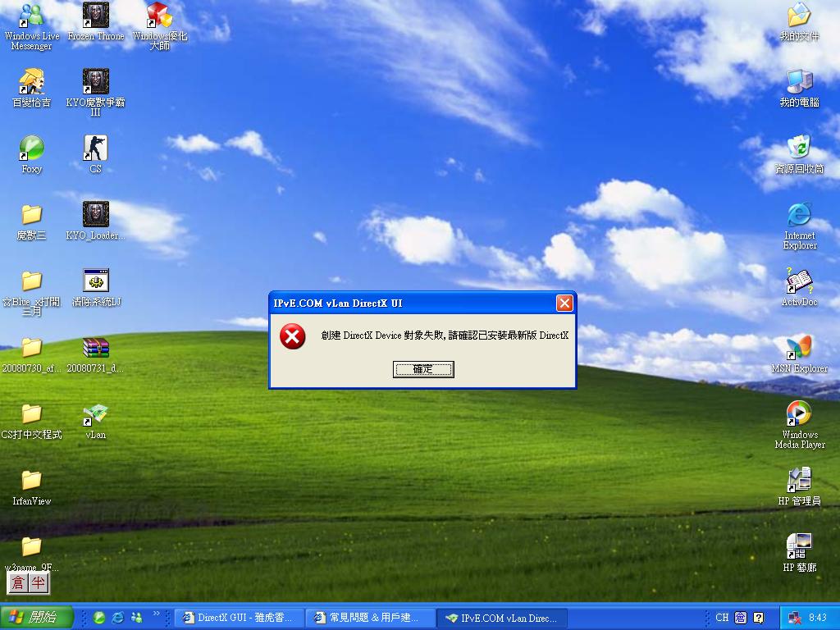This screenshot has height=630, width=840.
Task: Expand the quick launch overflow chevron
Action: coord(157,614)
